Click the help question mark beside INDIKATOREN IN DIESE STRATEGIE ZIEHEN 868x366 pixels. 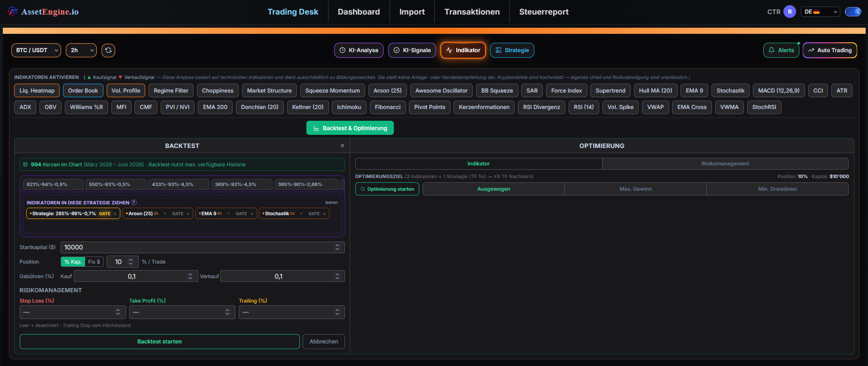(x=134, y=202)
